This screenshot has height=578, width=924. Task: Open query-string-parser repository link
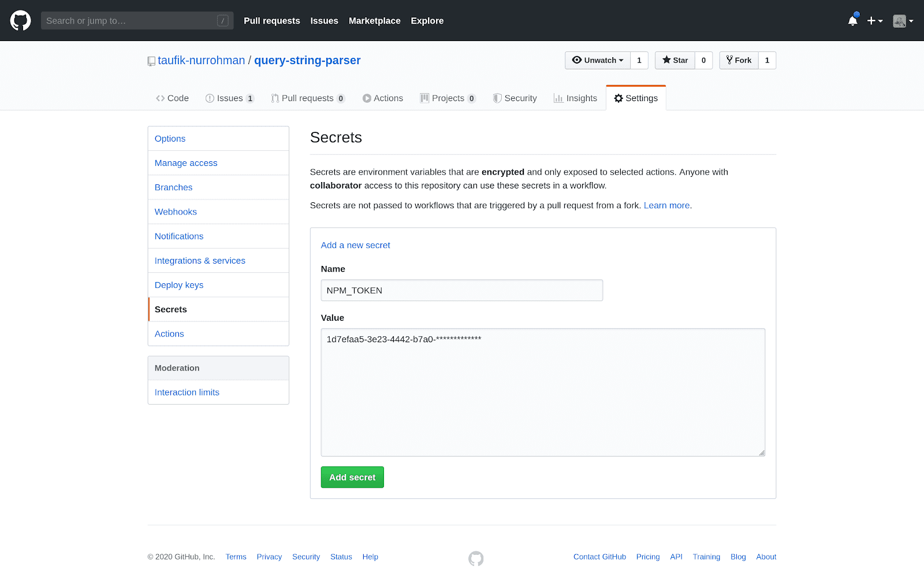(x=307, y=60)
